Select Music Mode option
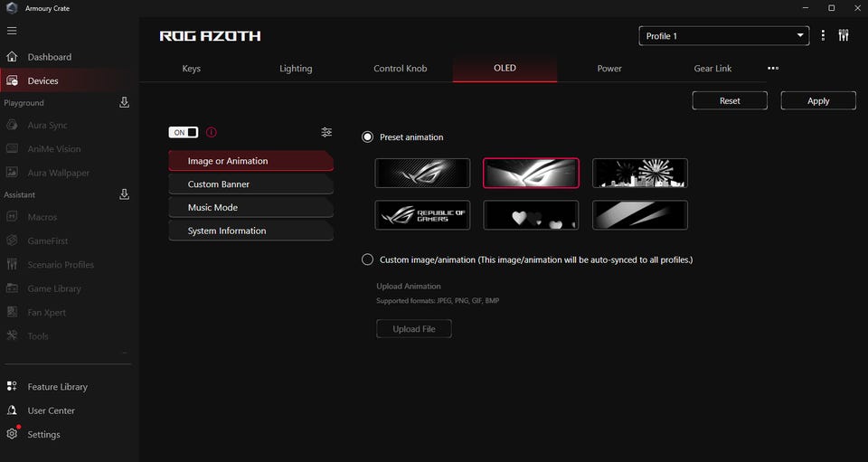The image size is (868, 462). point(250,207)
